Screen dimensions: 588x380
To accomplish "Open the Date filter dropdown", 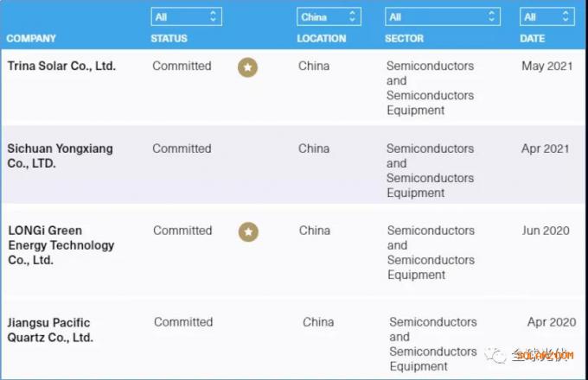I will 546,16.
